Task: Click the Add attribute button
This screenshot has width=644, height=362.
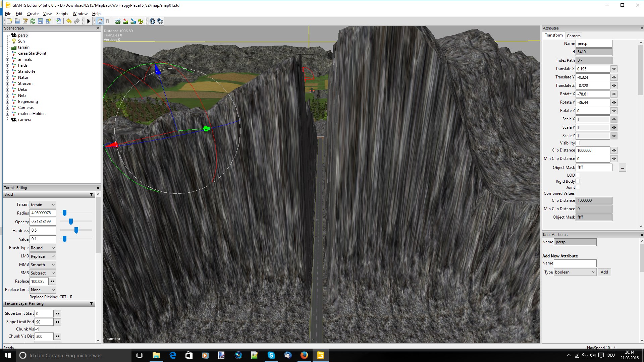Action: pyautogui.click(x=604, y=272)
